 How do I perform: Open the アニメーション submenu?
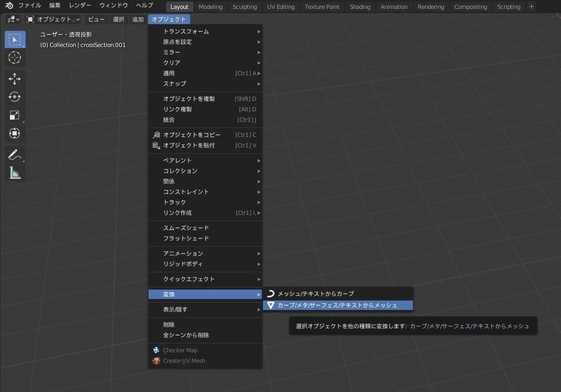coord(205,253)
